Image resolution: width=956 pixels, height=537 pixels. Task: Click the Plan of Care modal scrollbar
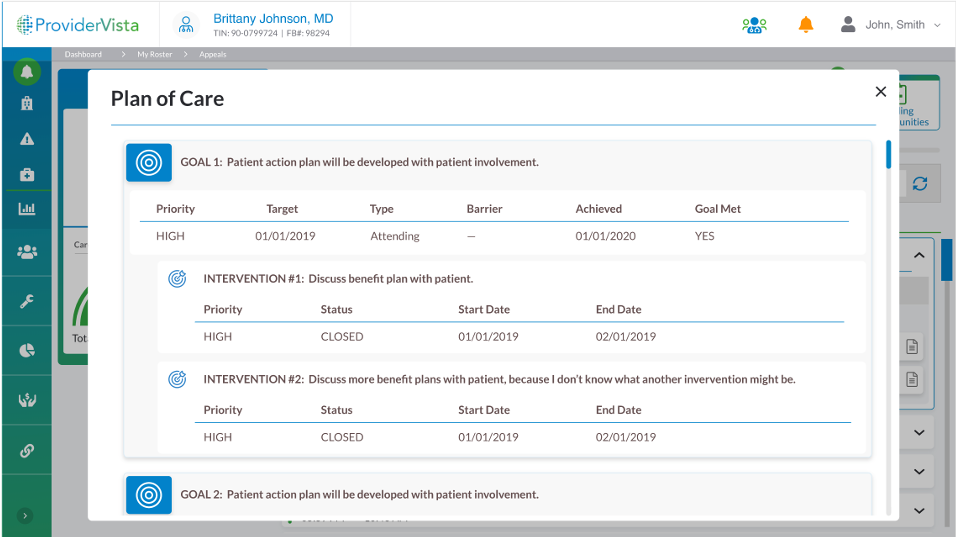pos(888,156)
